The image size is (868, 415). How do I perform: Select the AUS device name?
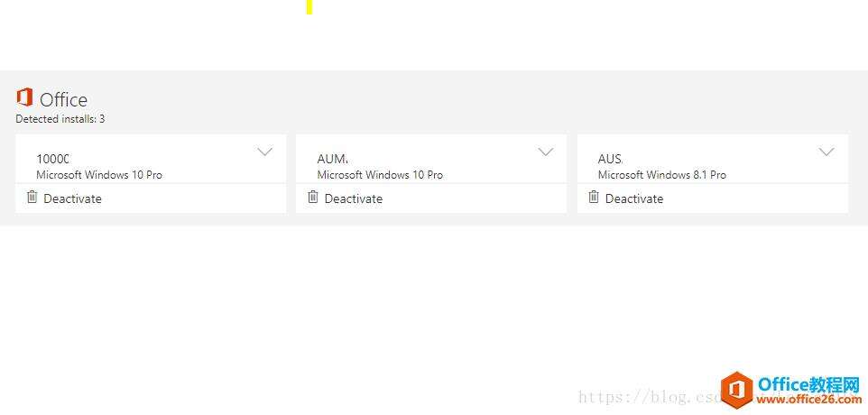(x=610, y=160)
